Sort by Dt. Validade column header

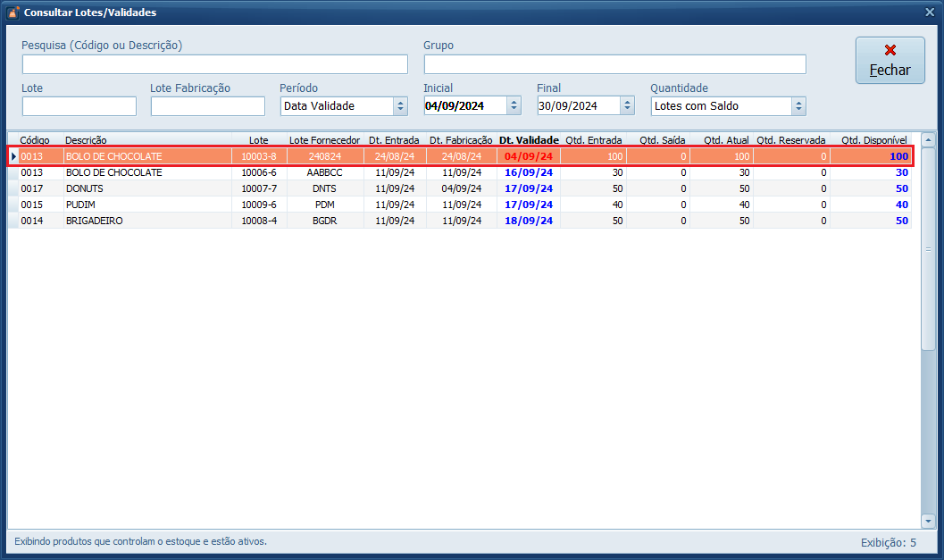click(x=529, y=140)
